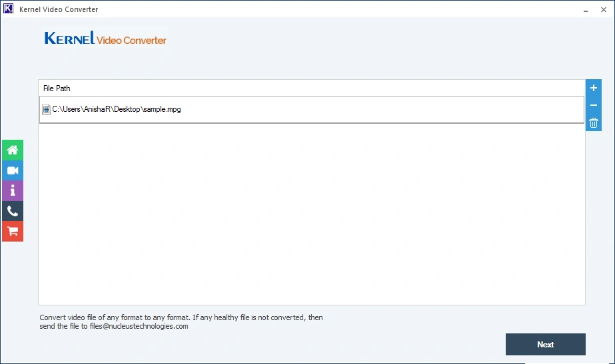
Task: Click the blue video camera sidebar icon
Action: click(13, 170)
